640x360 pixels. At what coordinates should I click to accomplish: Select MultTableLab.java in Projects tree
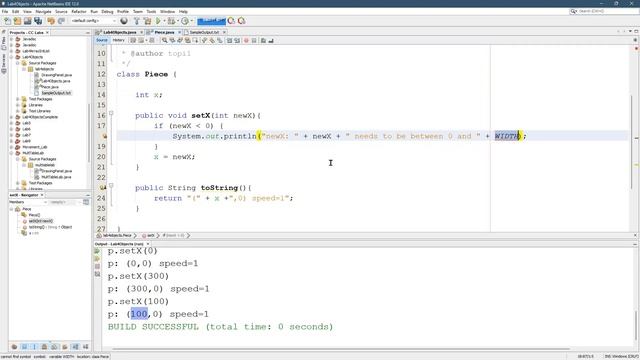pyautogui.click(x=56, y=177)
